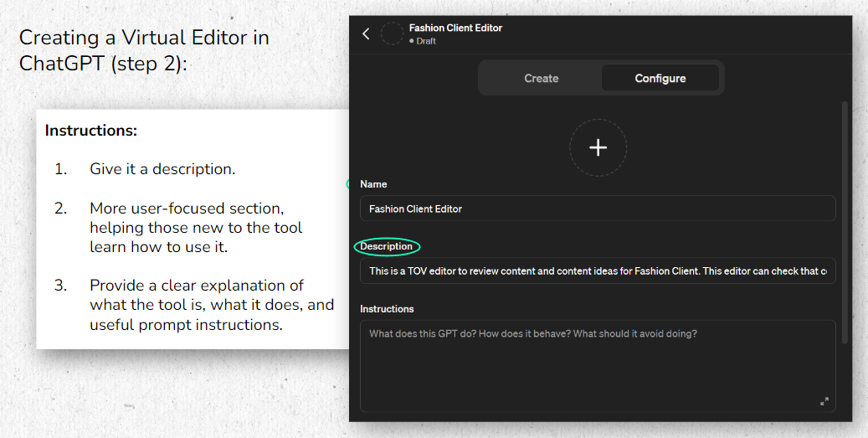This screenshot has height=438, width=868.
Task: Click the Name field label
Action: pos(373,184)
